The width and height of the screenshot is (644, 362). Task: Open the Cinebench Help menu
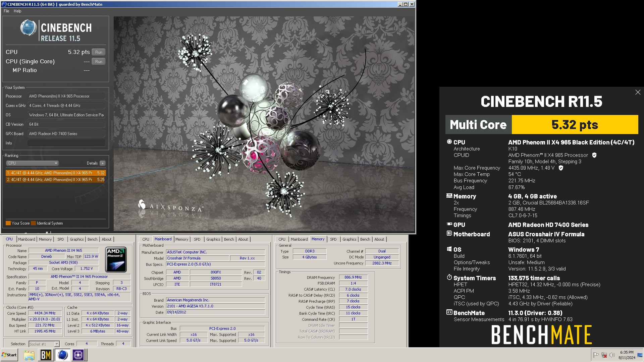pos(17,11)
